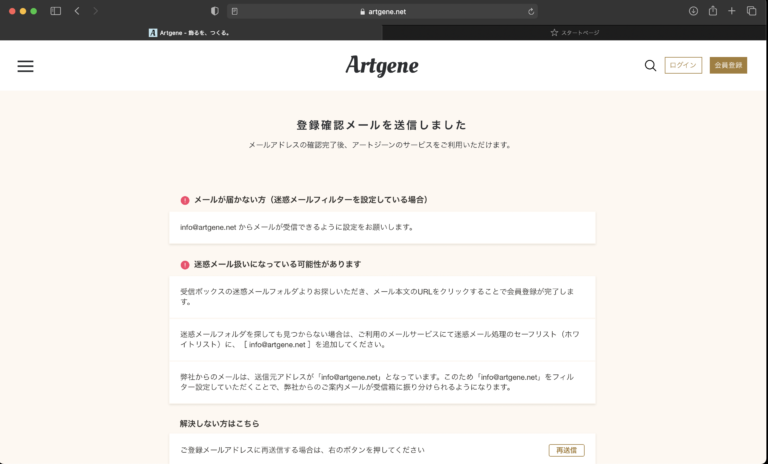
Task: Click the artgene.net address bar
Action: point(383,11)
